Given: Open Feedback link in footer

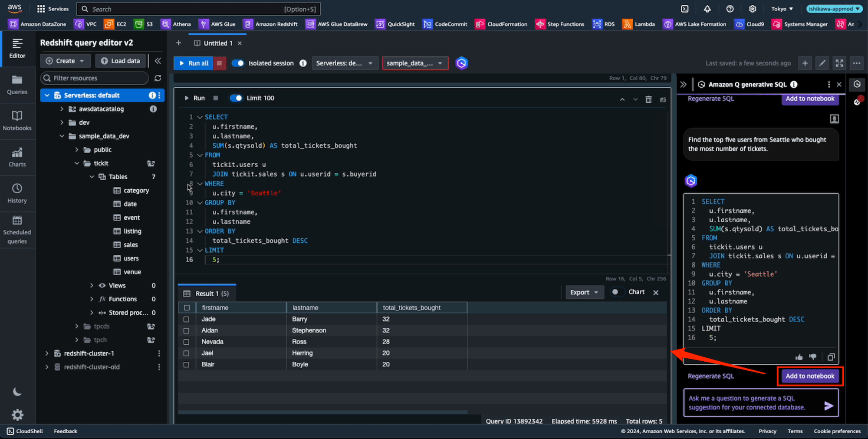Looking at the screenshot, I should pyautogui.click(x=66, y=431).
